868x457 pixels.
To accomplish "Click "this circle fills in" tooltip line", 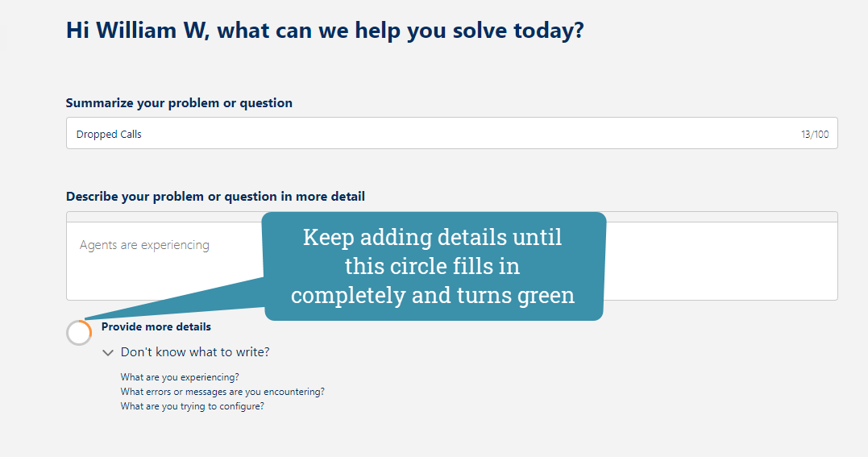I will coord(433,266).
